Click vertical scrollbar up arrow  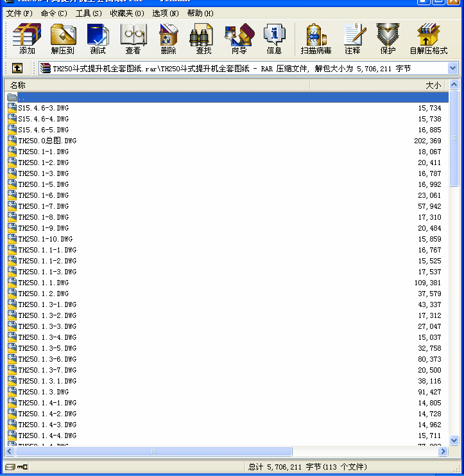coord(454,84)
